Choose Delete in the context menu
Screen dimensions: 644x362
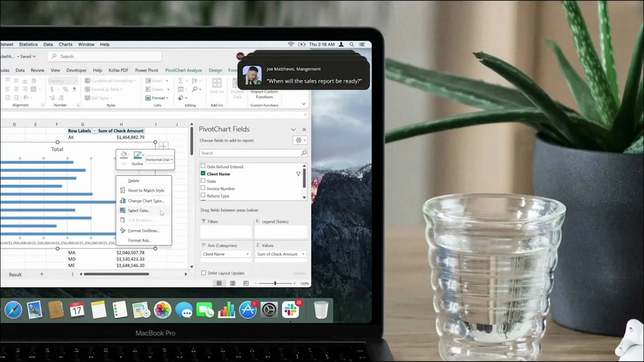(133, 180)
